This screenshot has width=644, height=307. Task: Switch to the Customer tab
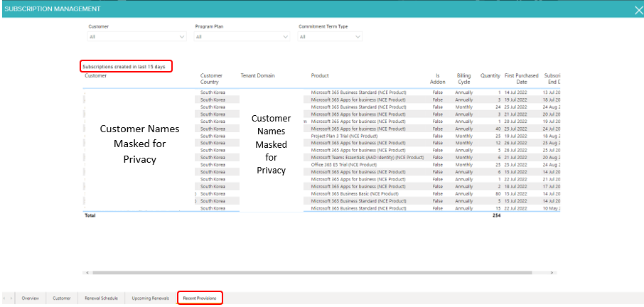click(x=62, y=298)
